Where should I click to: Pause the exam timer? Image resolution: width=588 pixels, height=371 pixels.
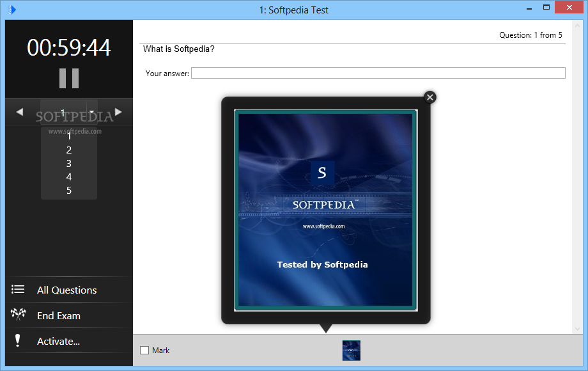(69, 79)
